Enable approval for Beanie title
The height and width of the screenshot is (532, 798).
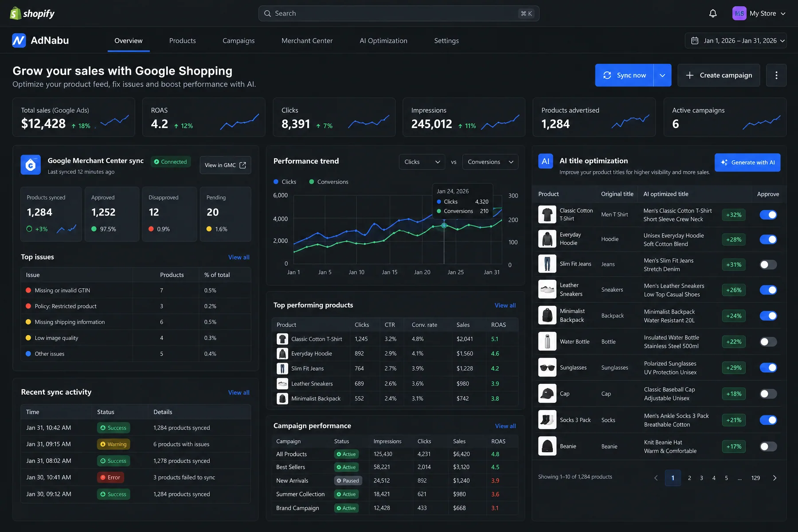pos(768,446)
